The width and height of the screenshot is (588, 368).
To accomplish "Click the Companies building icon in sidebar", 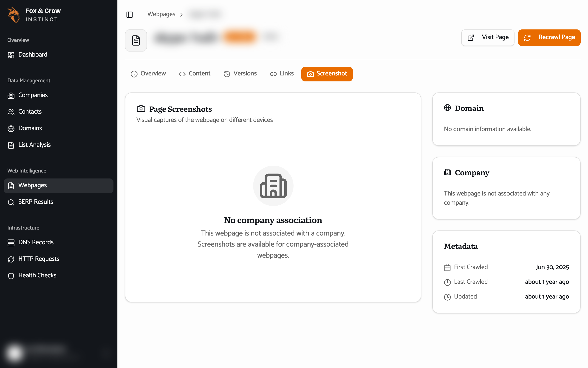I will 11,95.
